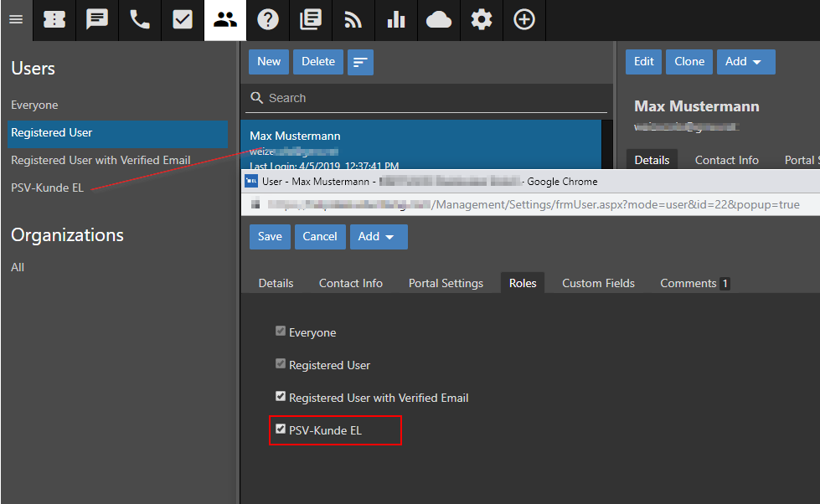Expand the Add dropdown beside Clone
The width and height of the screenshot is (820, 504).
745,62
